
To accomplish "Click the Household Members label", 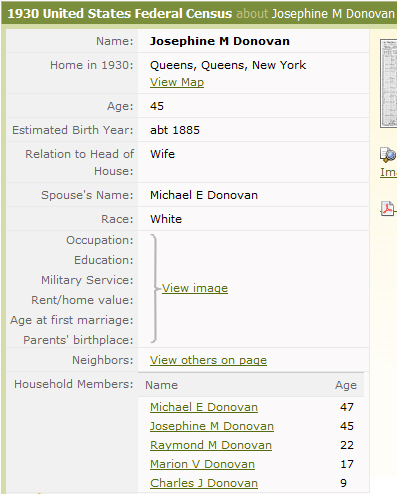I will pos(73,384).
